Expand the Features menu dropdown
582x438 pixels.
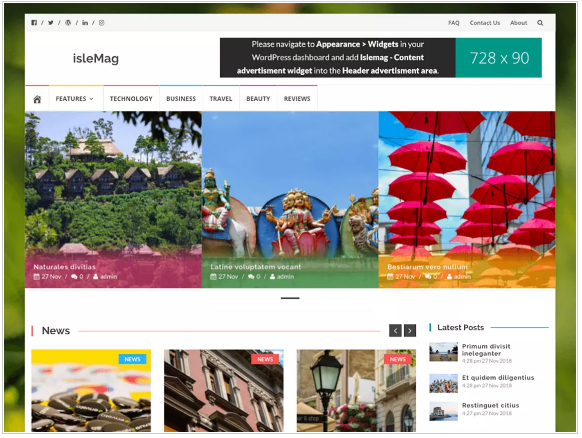click(74, 99)
